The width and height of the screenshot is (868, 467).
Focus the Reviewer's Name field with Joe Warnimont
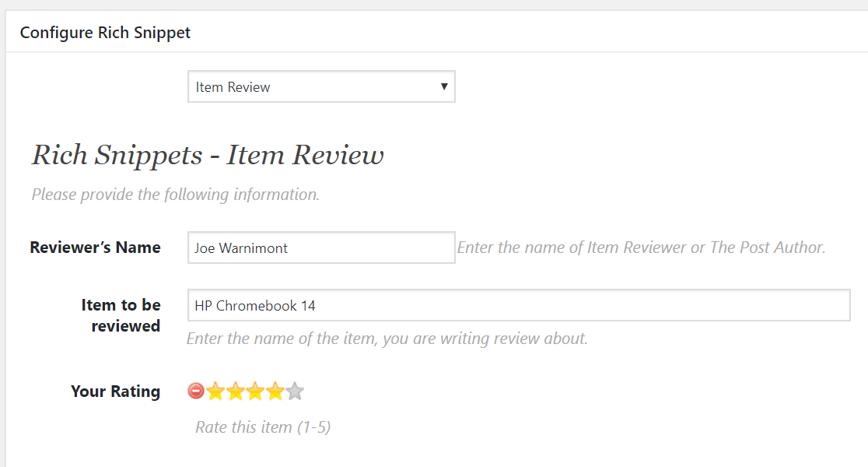click(x=320, y=248)
